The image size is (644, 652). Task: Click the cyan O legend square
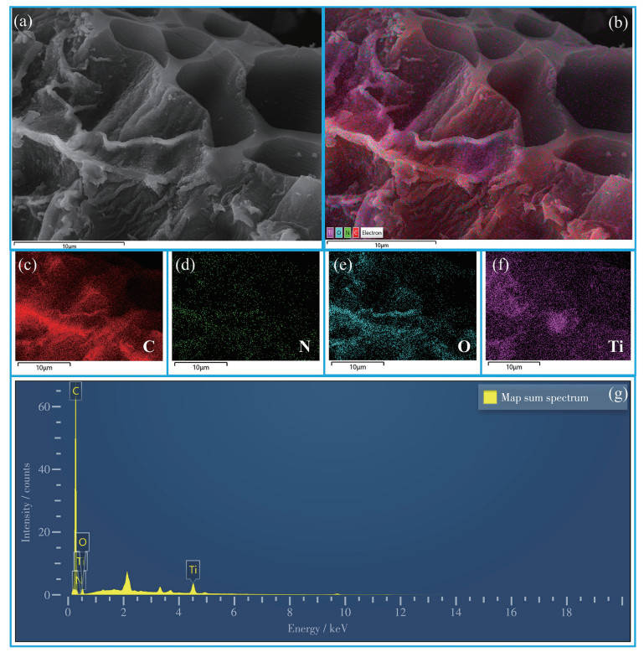(337, 232)
